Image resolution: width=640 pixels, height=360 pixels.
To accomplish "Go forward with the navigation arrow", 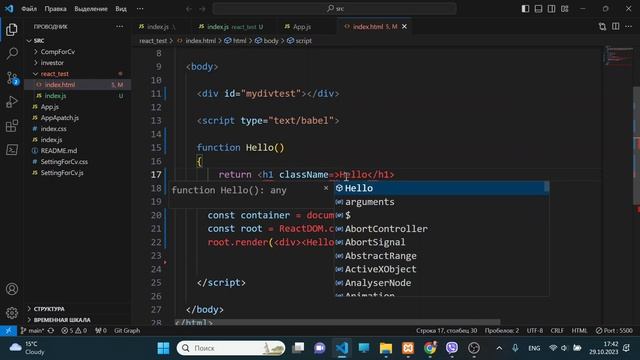I will (x=202, y=9).
